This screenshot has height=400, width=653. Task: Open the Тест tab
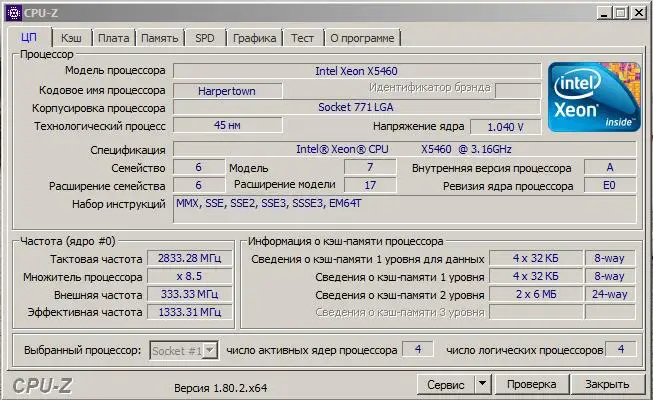[x=303, y=38]
